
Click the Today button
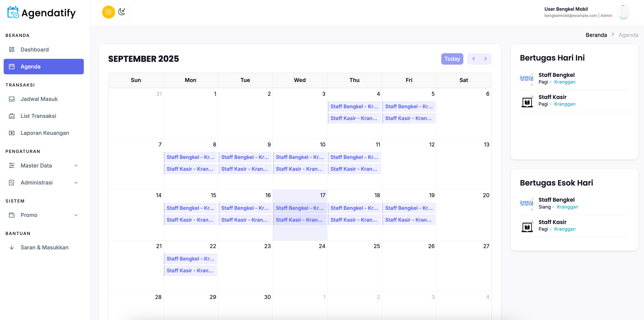click(x=452, y=59)
